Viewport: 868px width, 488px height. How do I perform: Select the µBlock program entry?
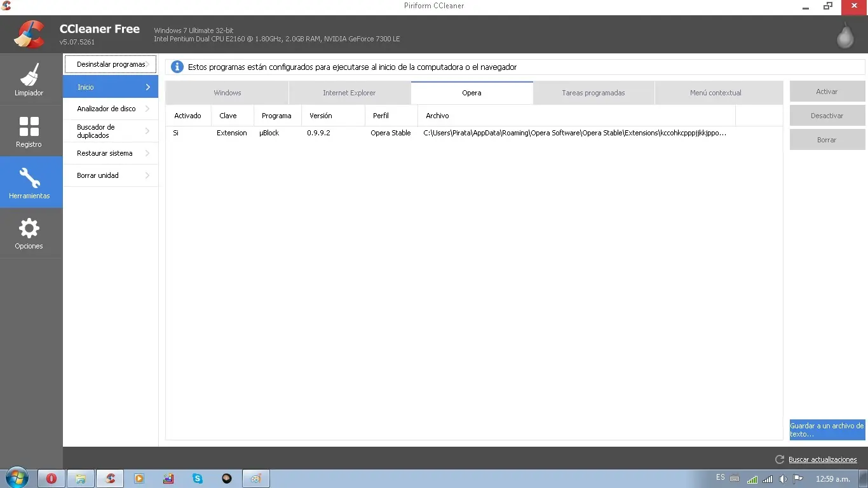click(x=269, y=133)
